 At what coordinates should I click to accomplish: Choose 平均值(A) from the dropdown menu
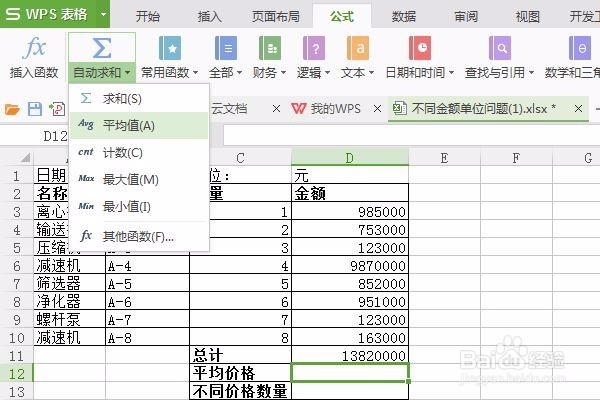pyautogui.click(x=139, y=126)
